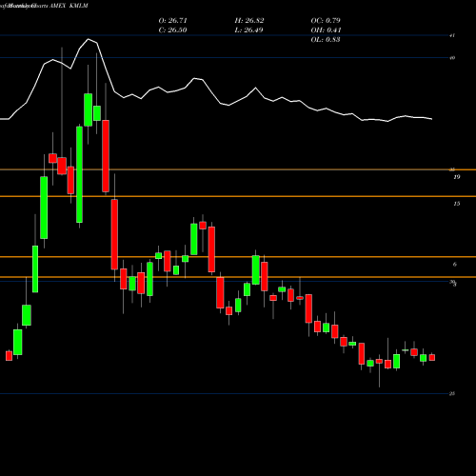Click the AMEX KMLM chart title
The height and width of the screenshot is (476, 476).
click(x=69, y=6)
